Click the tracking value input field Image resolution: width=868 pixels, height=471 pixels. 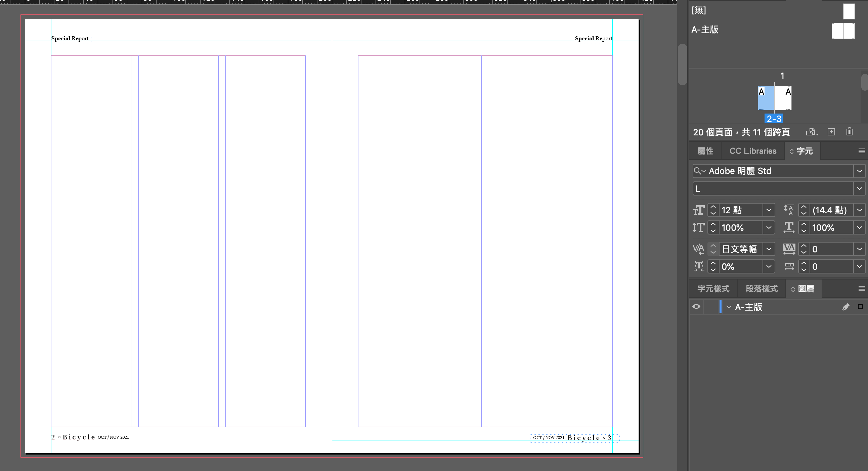pyautogui.click(x=831, y=249)
